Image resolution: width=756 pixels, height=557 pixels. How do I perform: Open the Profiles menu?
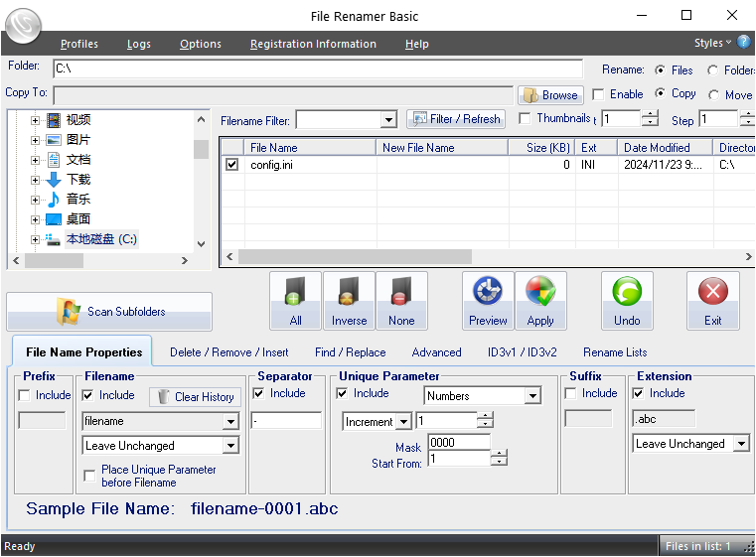pos(79,44)
